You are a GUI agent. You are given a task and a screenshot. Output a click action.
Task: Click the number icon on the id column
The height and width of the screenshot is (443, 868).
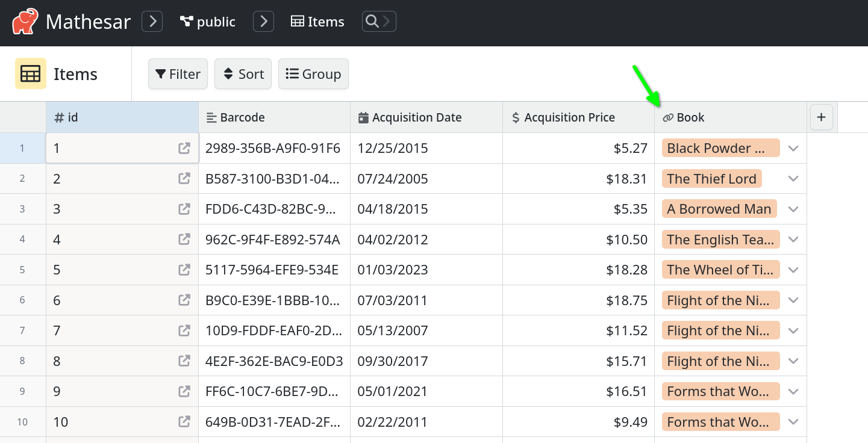(x=57, y=117)
